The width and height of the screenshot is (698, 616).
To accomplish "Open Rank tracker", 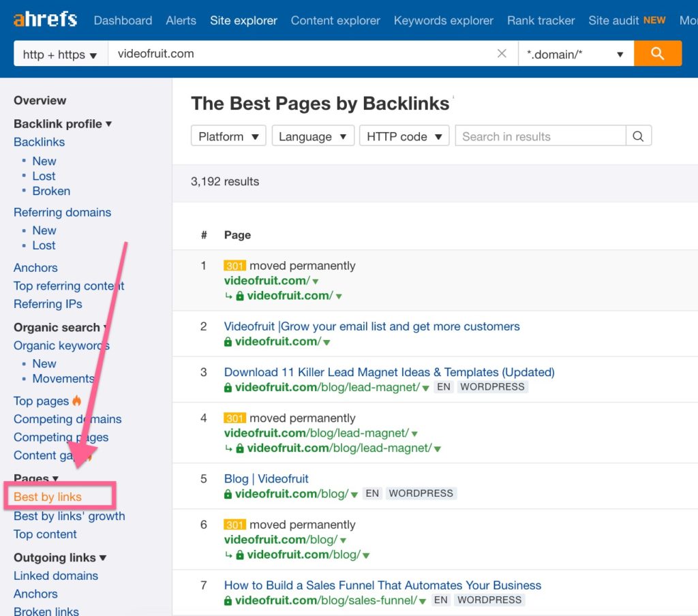I will point(541,20).
